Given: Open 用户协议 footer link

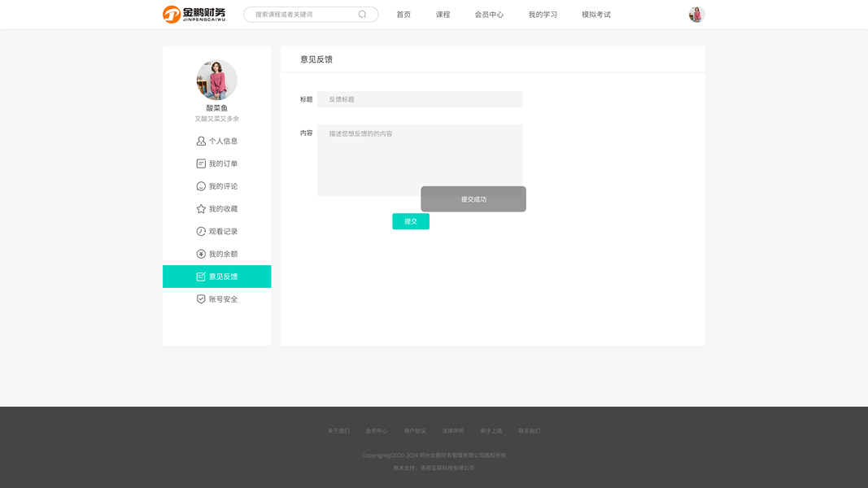Looking at the screenshot, I should 415,431.
